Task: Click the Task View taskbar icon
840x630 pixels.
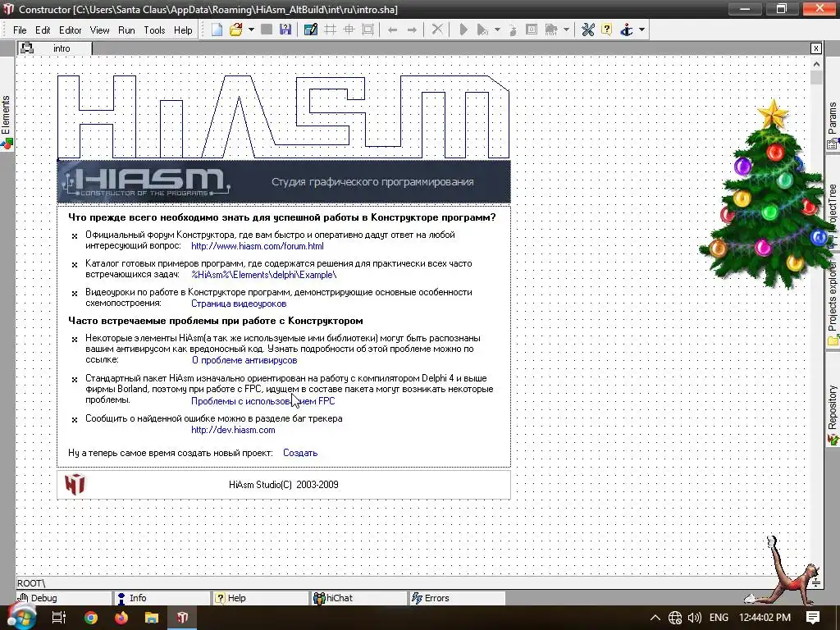Action: click(x=59, y=618)
